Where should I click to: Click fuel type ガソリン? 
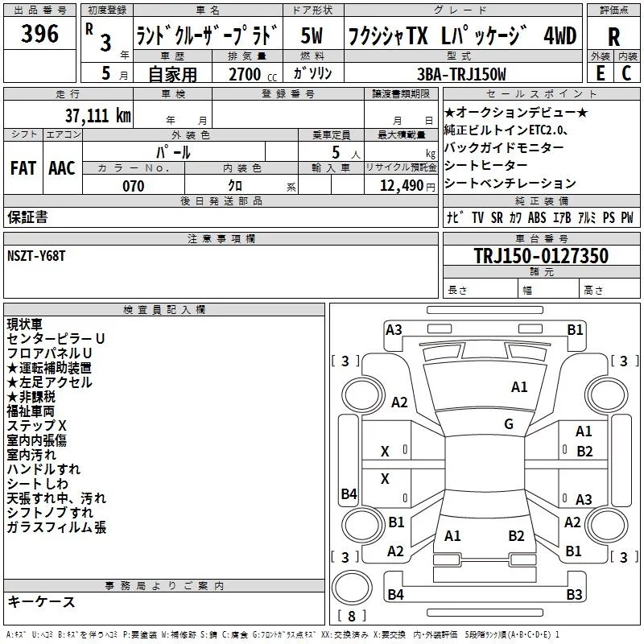pos(312,73)
